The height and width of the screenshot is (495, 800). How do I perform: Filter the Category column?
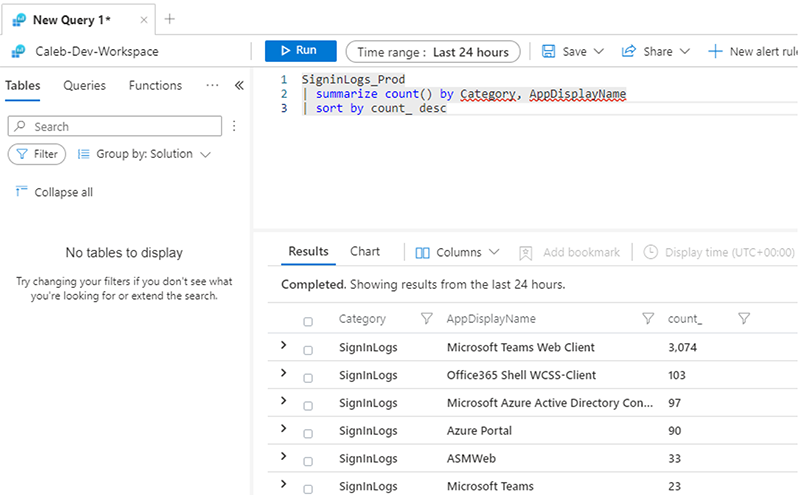(x=427, y=318)
